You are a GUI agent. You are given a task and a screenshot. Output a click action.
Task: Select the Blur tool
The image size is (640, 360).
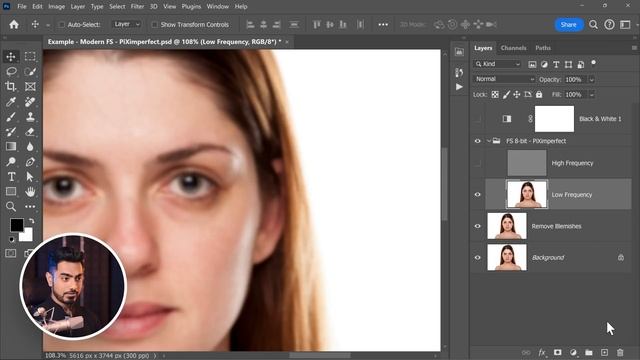click(30, 147)
